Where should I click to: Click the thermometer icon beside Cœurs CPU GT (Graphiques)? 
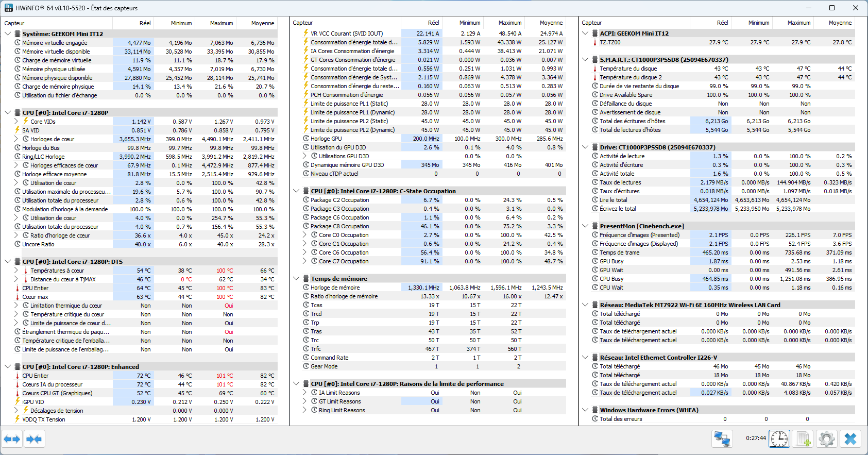click(x=18, y=393)
